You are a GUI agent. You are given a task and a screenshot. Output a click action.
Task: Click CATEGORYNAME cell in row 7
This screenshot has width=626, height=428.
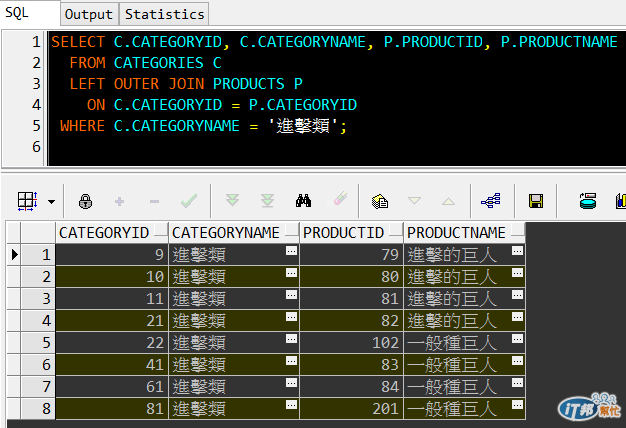(x=234, y=386)
